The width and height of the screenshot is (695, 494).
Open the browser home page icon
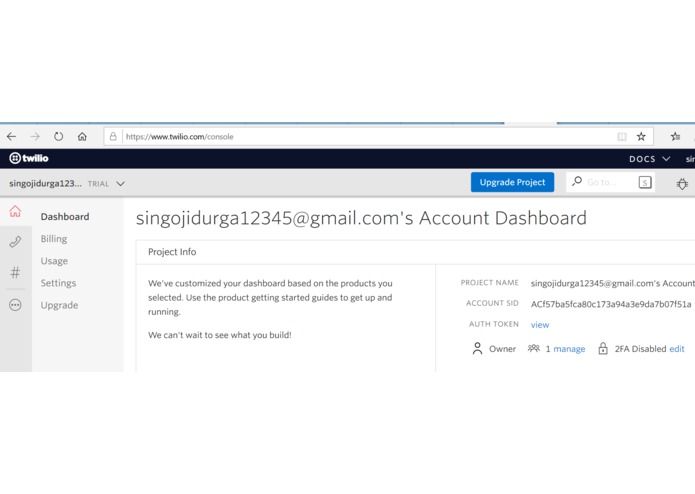click(x=82, y=136)
